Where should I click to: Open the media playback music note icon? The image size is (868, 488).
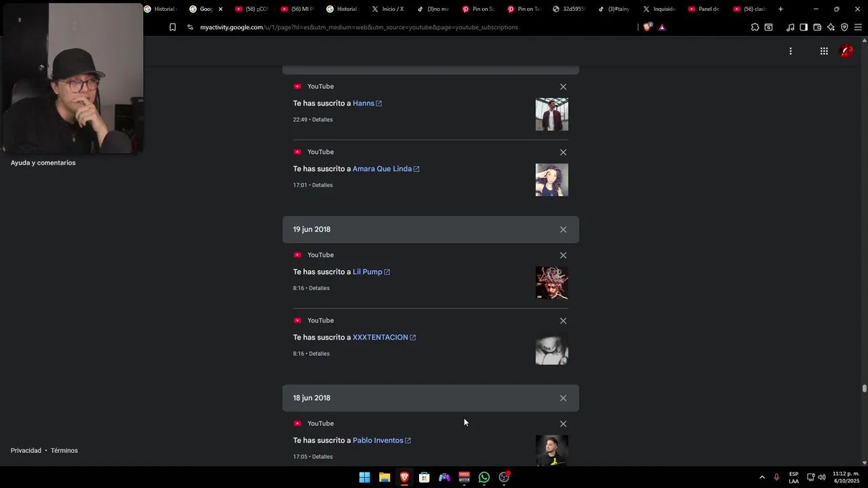pos(790,27)
